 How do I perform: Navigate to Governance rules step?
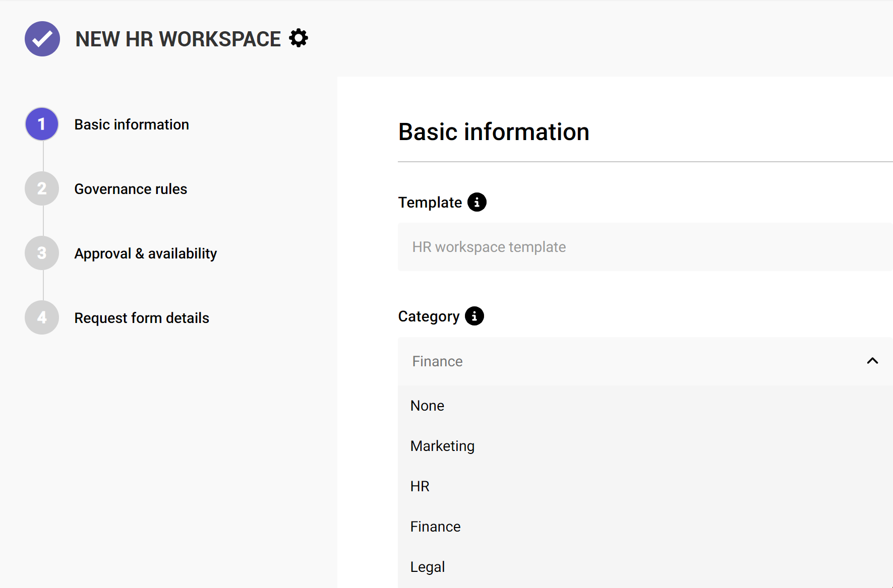click(130, 188)
